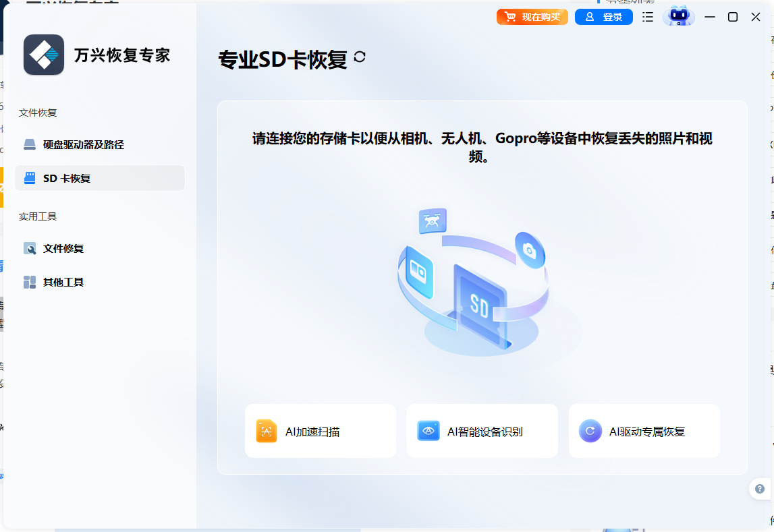This screenshot has width=774, height=532.
Task: Maximize the Recoverit window
Action: [733, 17]
